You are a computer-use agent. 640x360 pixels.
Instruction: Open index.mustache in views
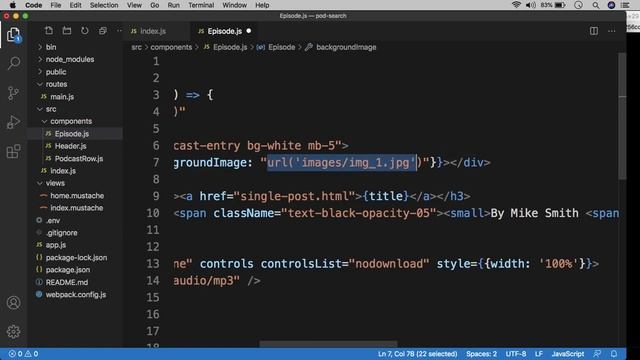(x=76, y=208)
